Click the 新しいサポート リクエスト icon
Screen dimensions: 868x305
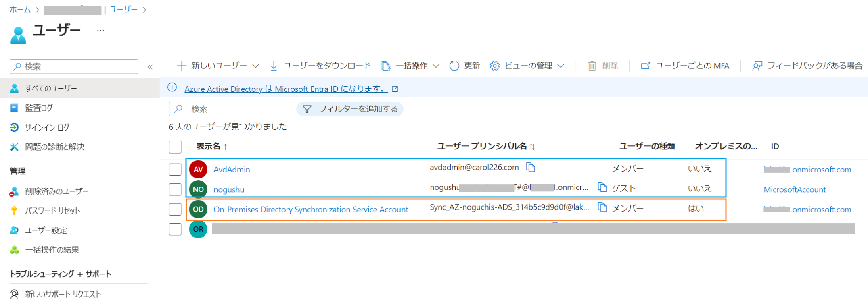click(x=14, y=294)
